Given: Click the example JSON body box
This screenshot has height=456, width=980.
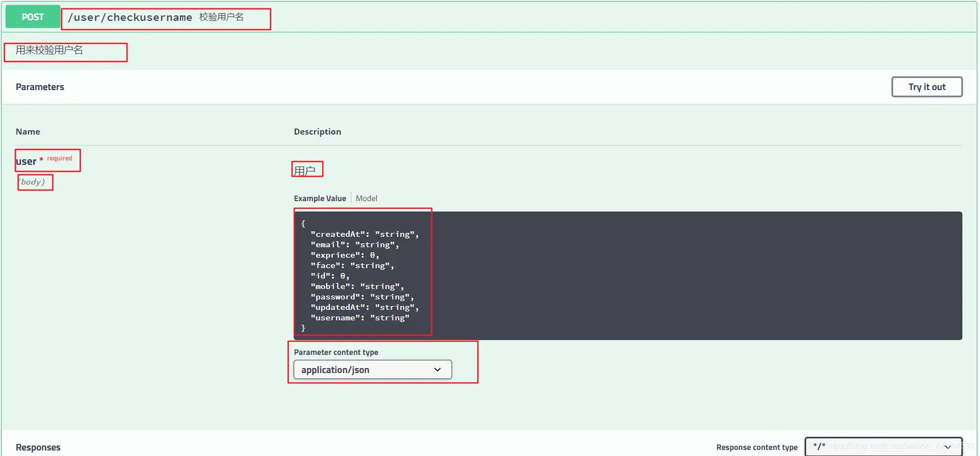Looking at the screenshot, I should click(x=628, y=276).
